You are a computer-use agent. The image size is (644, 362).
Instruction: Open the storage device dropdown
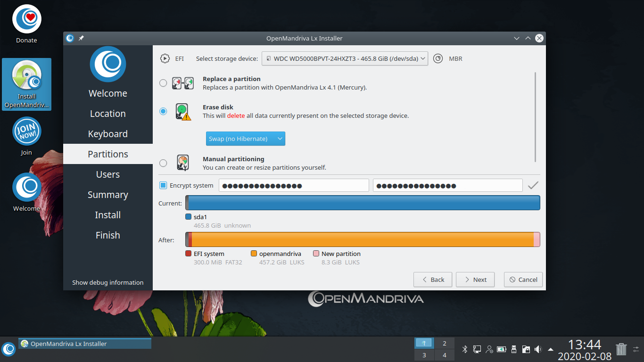tap(345, 58)
